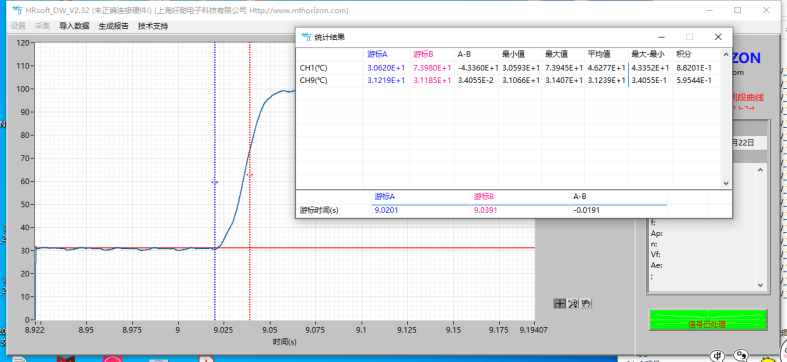The height and width of the screenshot is (362, 787).
Task: Click the 游标B time value field 9.0391
Action: [x=520, y=210]
